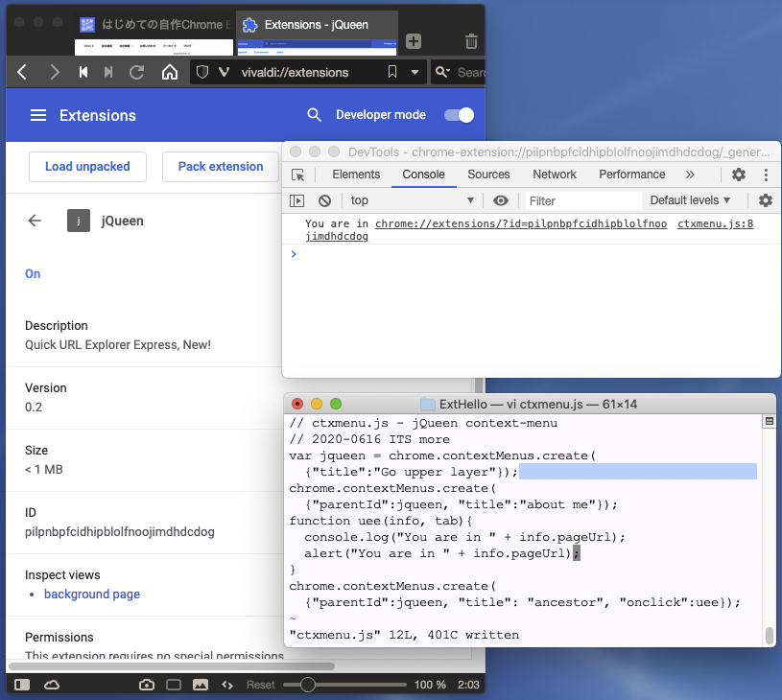Toggle image loading in the status bar
Image resolution: width=782 pixels, height=700 pixels.
click(201, 685)
